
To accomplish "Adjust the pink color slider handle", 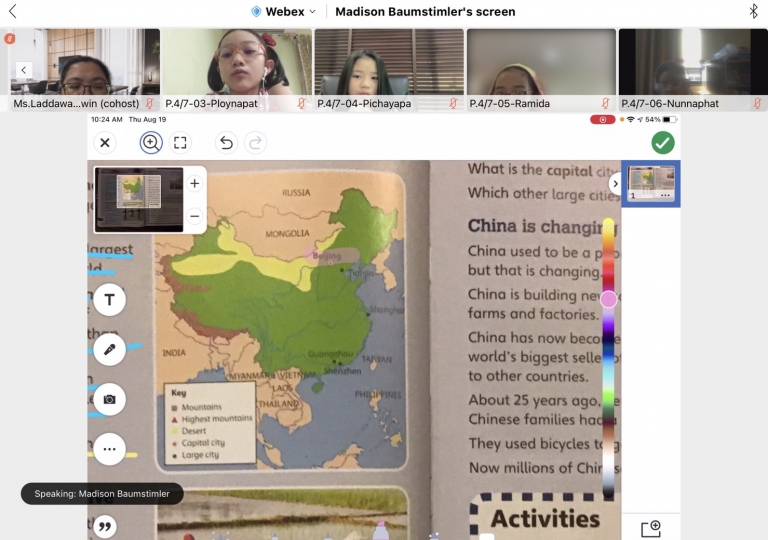I will point(608,298).
